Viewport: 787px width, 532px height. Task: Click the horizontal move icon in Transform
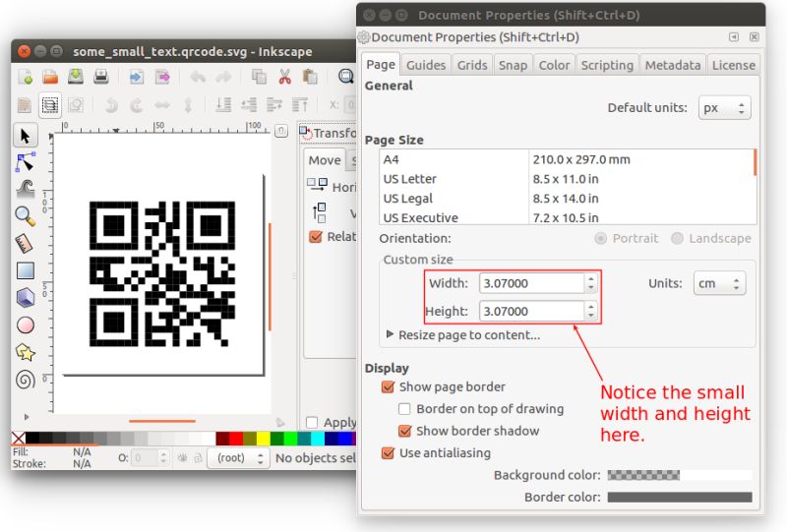317,185
